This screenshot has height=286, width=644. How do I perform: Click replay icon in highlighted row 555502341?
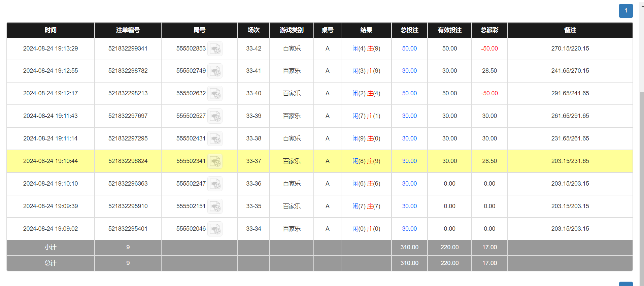pos(215,161)
